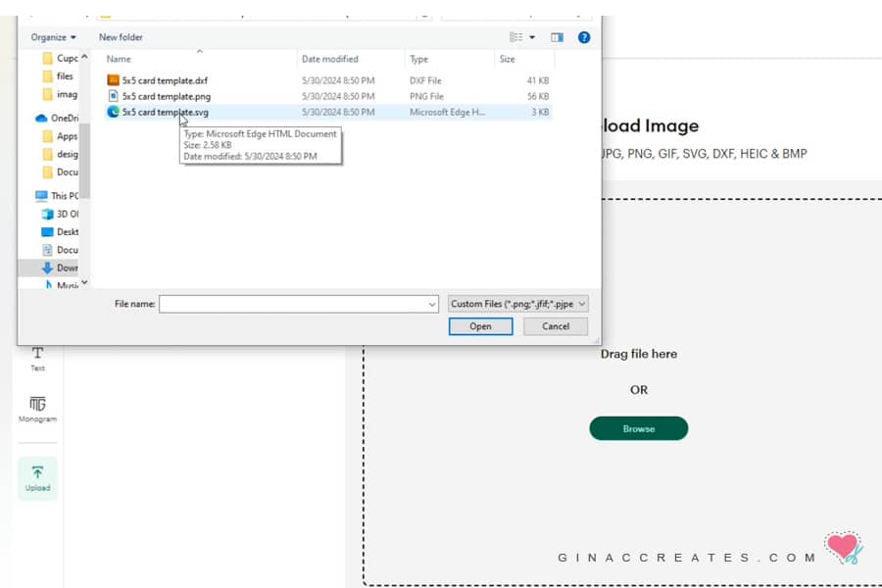The height and width of the screenshot is (588, 882).
Task: Sort files by Size column
Action: (x=507, y=59)
